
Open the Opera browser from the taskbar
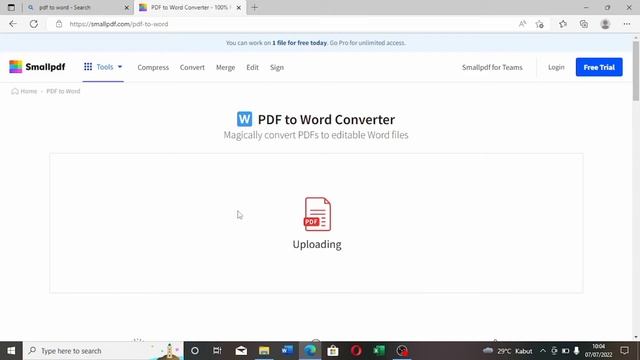pyautogui.click(x=356, y=351)
